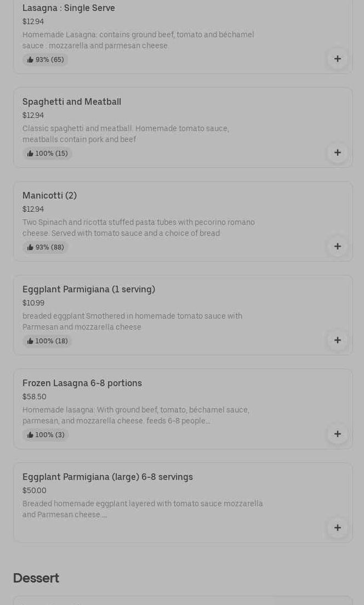Click the 100% (18) thumbs-up rating badge
Viewport: 364px width, 605px height.
[47, 341]
